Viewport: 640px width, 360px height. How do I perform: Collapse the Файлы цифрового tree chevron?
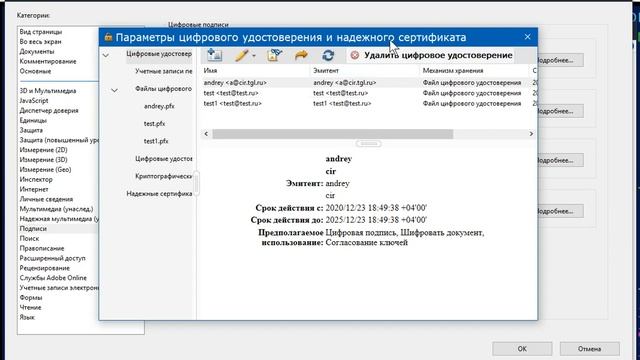click(x=115, y=90)
